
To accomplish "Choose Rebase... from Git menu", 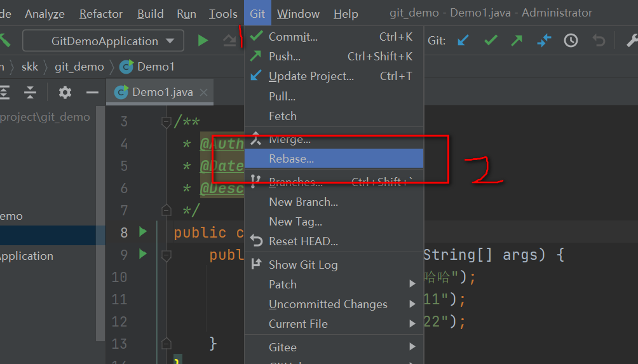I will [334, 159].
